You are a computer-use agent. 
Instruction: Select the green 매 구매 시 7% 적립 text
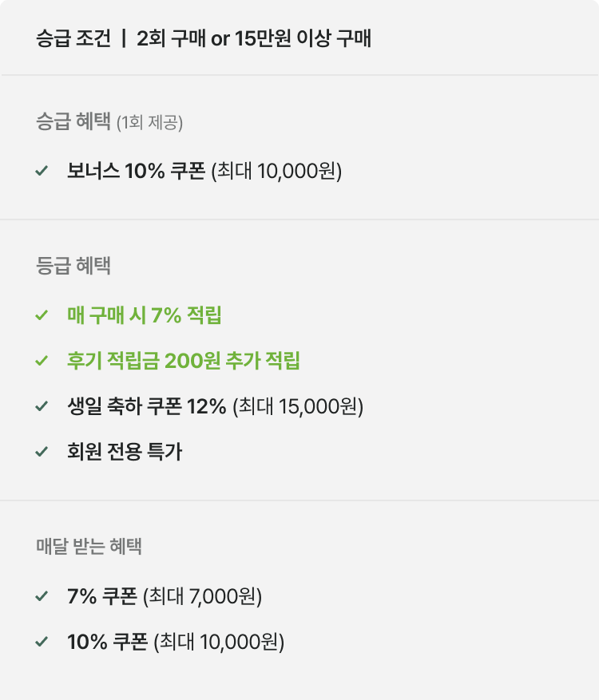point(145,316)
